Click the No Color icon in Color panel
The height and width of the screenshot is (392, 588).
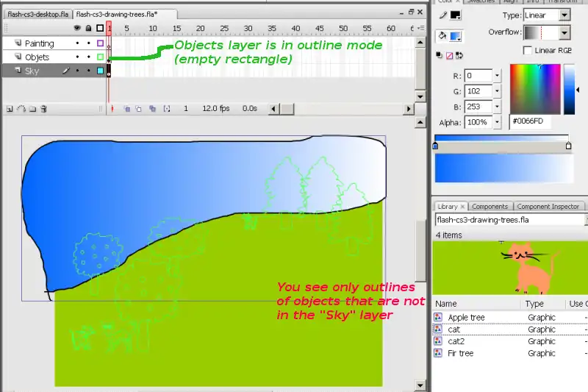449,56
